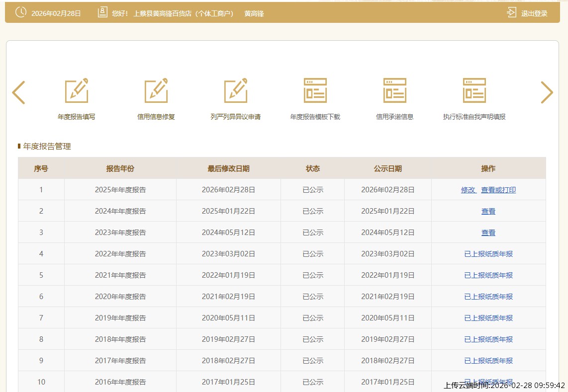Viewport: 568px width, 392px height.
Task: Click 查看 for the 2023 annual report
Action: (488, 233)
